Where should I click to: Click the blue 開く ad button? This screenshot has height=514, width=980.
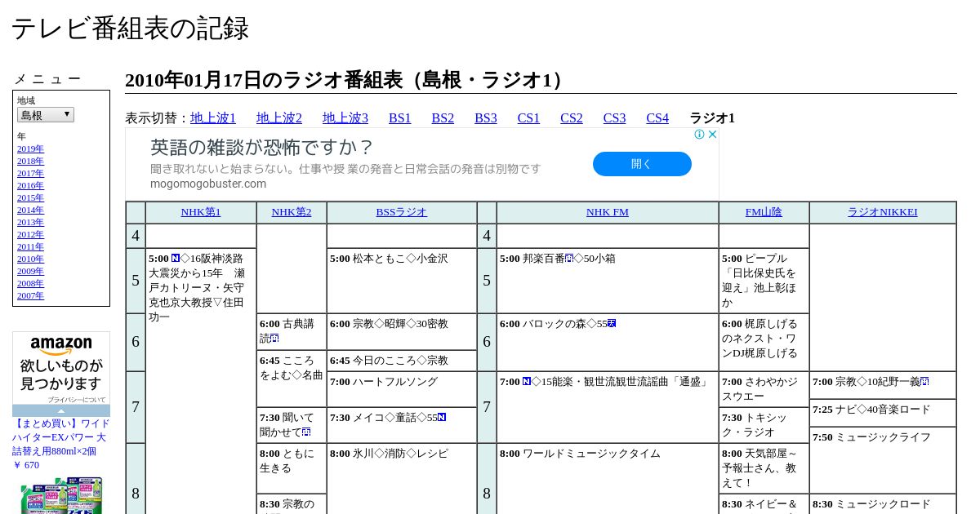pyautogui.click(x=642, y=164)
